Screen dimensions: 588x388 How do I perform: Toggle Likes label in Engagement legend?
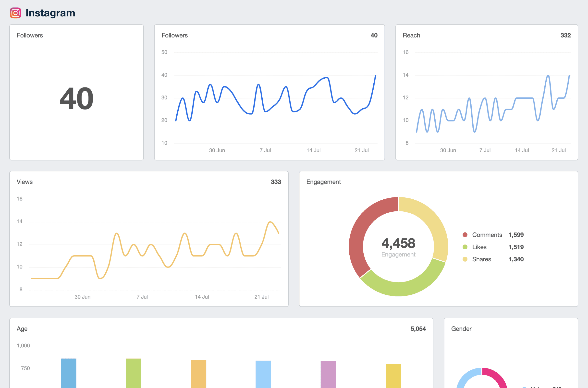click(479, 247)
